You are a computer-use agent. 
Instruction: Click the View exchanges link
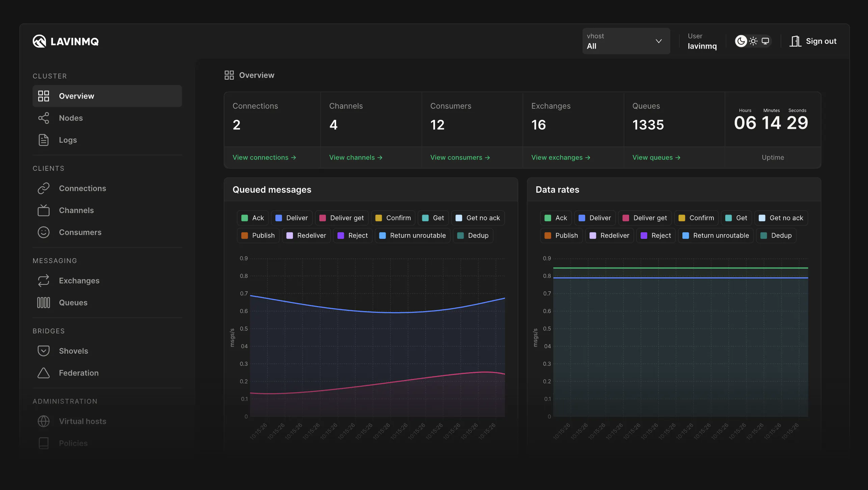(561, 157)
